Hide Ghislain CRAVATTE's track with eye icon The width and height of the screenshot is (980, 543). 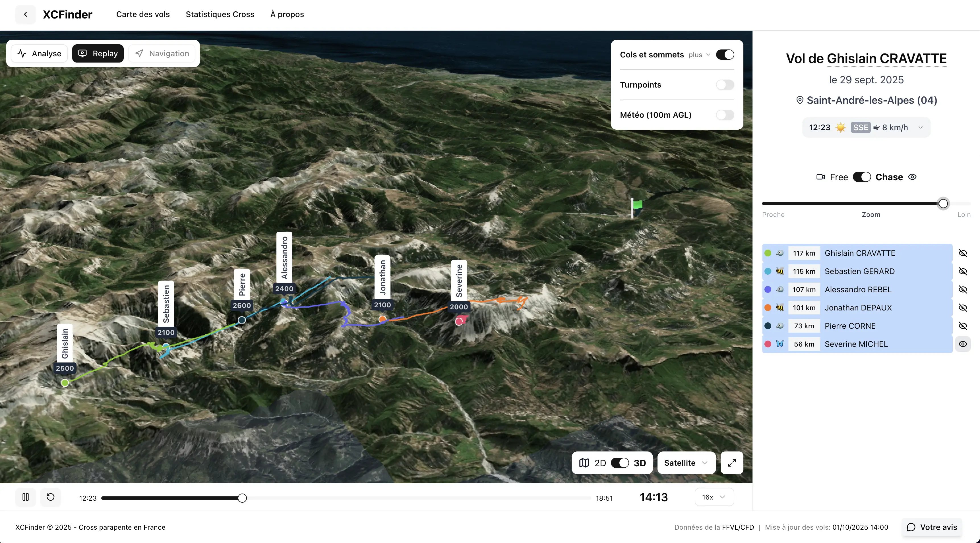pyautogui.click(x=962, y=253)
